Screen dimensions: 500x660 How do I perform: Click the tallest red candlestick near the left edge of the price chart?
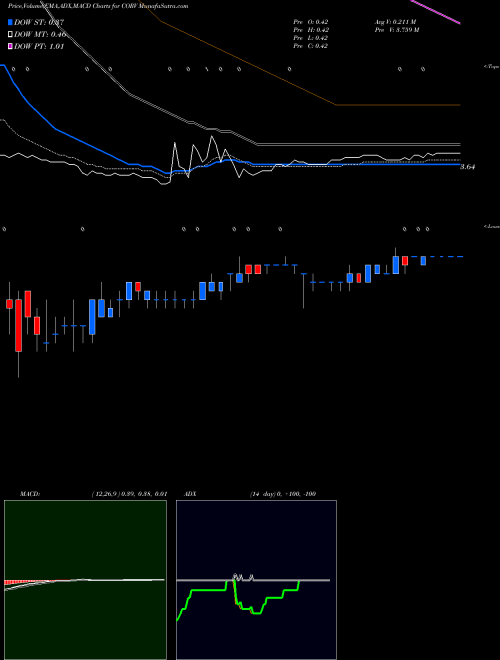pos(19,325)
